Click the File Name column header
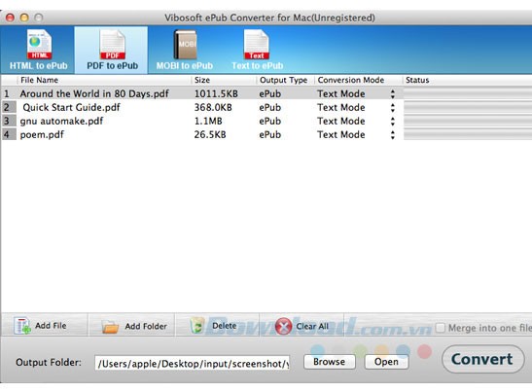Viewport: 532px width, 392px height. [39, 80]
